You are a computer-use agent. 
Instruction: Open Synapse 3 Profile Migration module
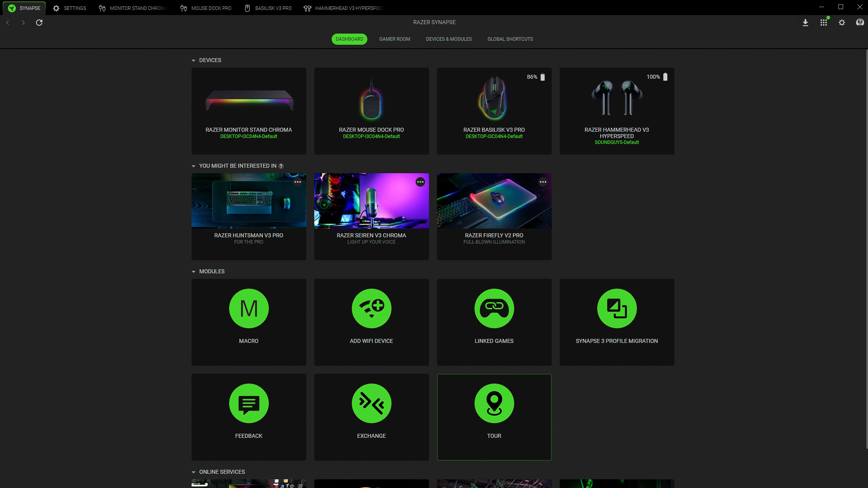pyautogui.click(x=617, y=322)
